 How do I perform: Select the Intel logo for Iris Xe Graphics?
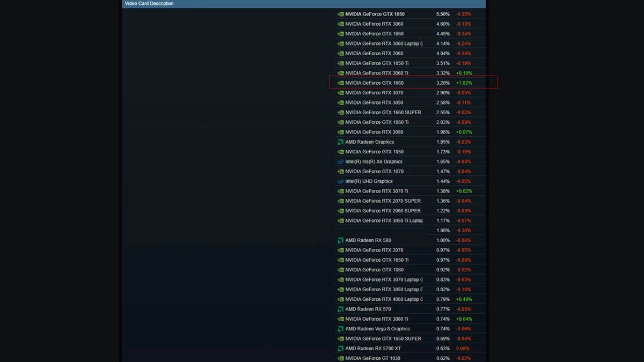tap(340, 162)
